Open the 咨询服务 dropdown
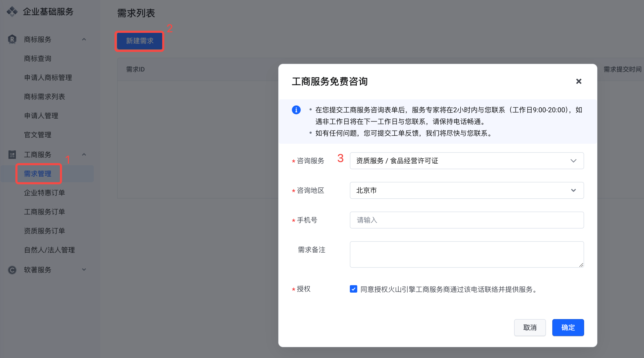 [467, 161]
